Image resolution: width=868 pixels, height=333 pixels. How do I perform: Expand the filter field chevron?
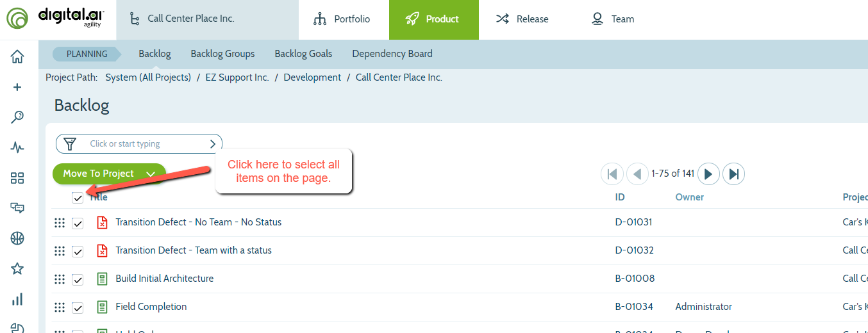(213, 144)
